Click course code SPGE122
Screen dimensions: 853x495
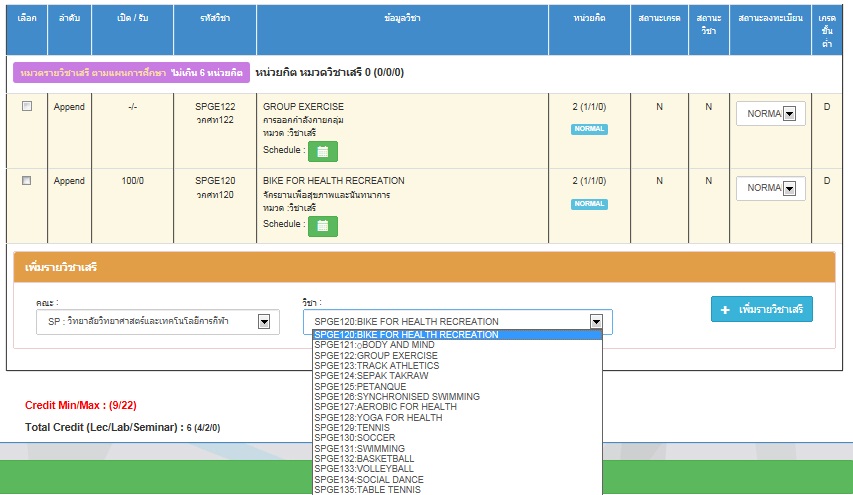(215, 107)
